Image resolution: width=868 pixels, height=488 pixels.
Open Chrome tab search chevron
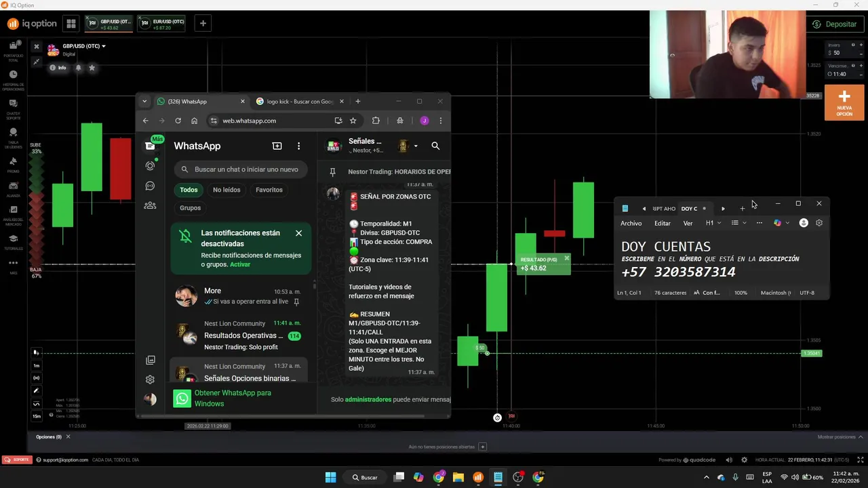144,102
